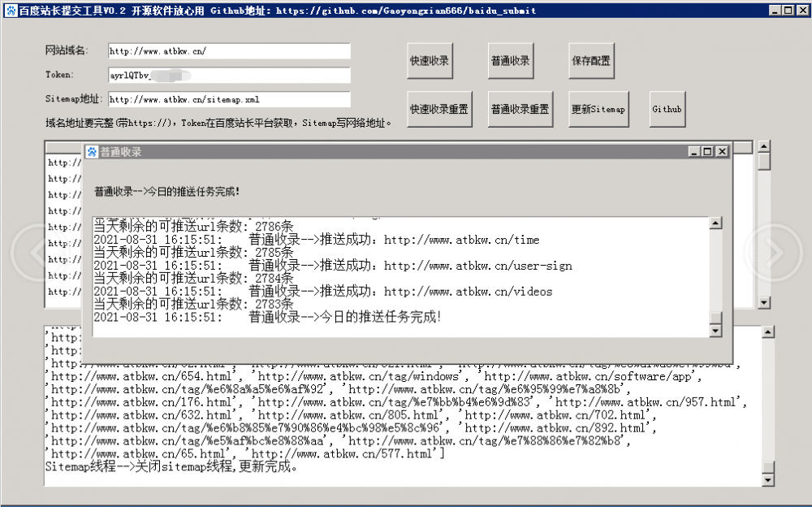Minimize the main 百度站长提交工具 window

tap(775, 10)
